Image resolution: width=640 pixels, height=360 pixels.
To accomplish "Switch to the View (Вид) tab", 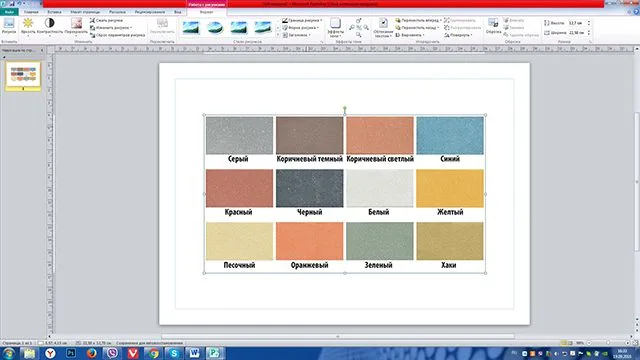I will click(x=178, y=12).
